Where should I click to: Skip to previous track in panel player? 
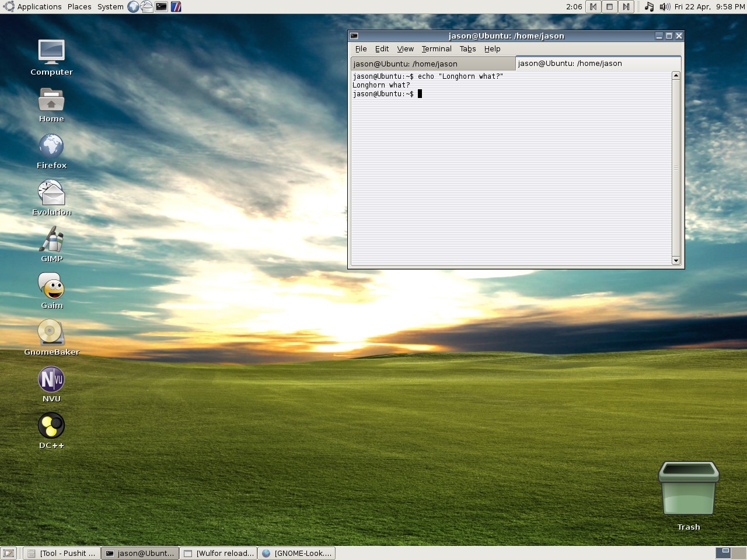point(593,7)
